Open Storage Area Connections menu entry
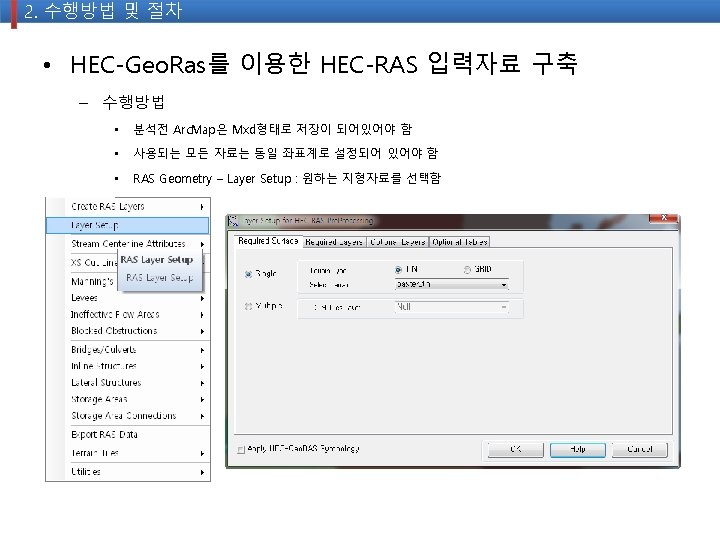The height and width of the screenshot is (540, 720). tap(128, 416)
